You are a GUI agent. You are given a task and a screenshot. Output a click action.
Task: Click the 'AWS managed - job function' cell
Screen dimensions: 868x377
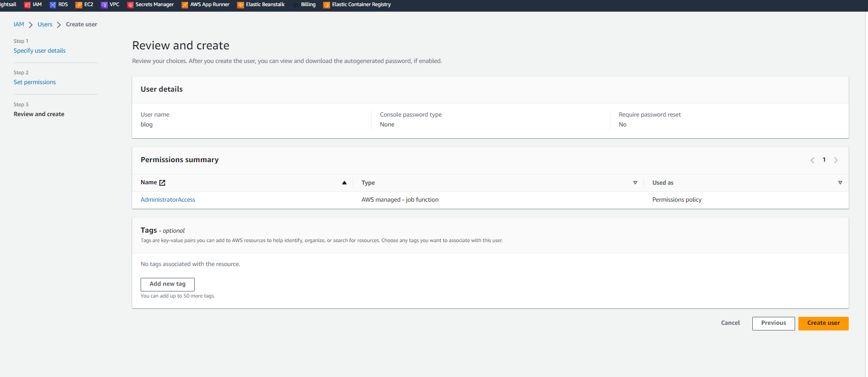point(400,200)
